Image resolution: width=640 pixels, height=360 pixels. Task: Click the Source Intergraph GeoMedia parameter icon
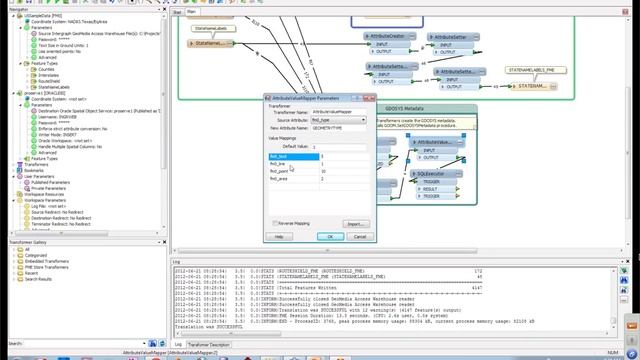pos(34,33)
